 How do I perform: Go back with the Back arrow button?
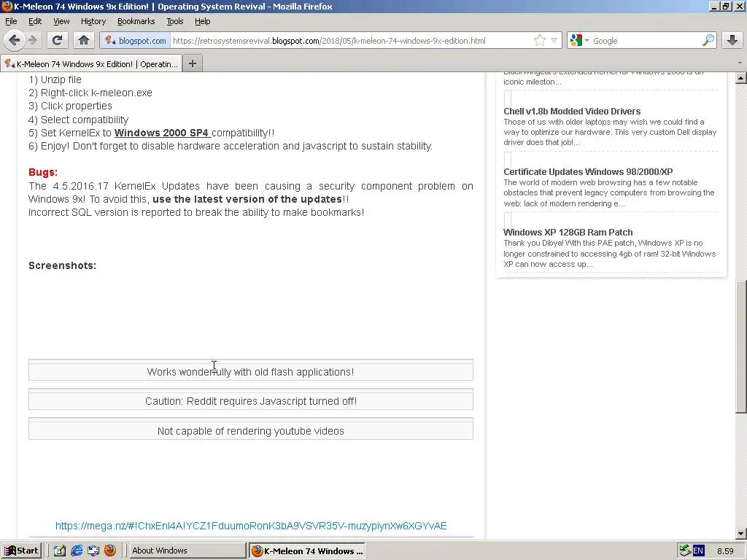14,41
